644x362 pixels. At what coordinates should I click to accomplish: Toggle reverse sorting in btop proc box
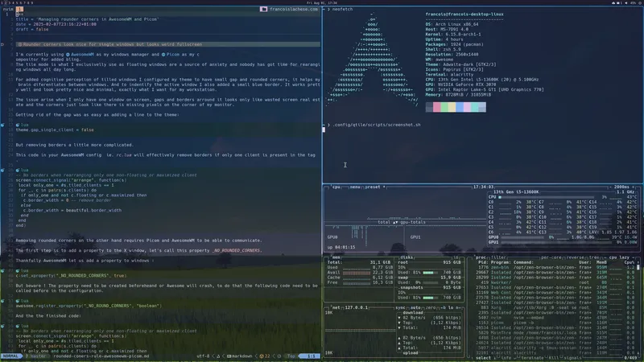pos(576,257)
